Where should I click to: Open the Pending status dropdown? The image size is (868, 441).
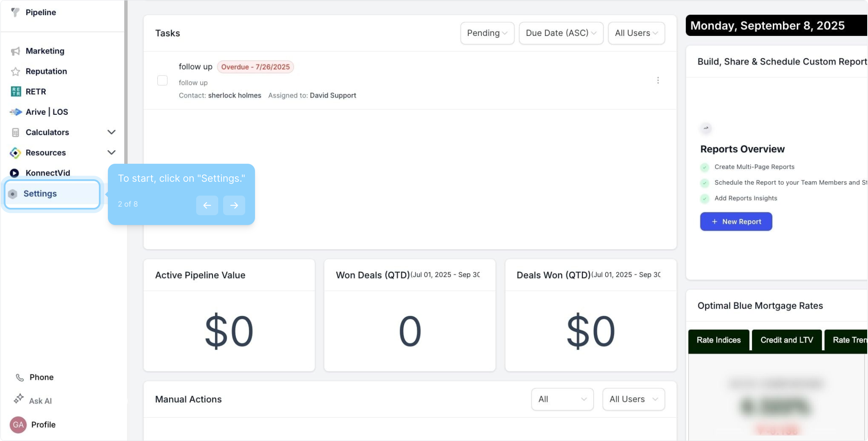(x=487, y=33)
